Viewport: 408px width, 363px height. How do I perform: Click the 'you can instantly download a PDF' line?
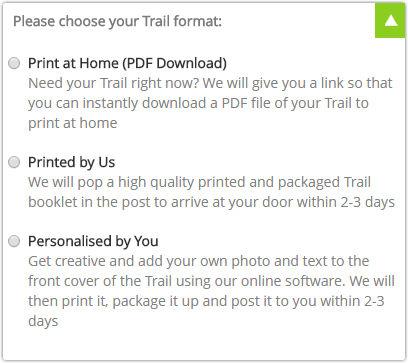(198, 103)
